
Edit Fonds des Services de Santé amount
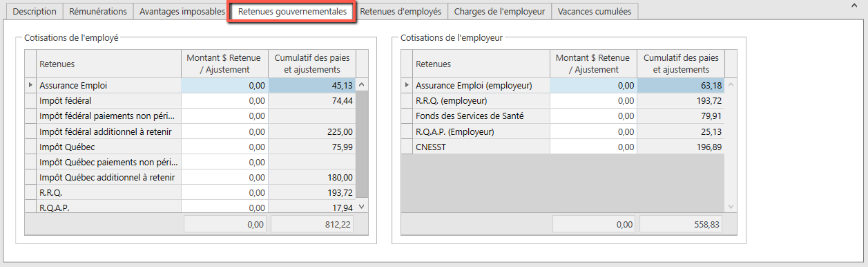point(594,116)
